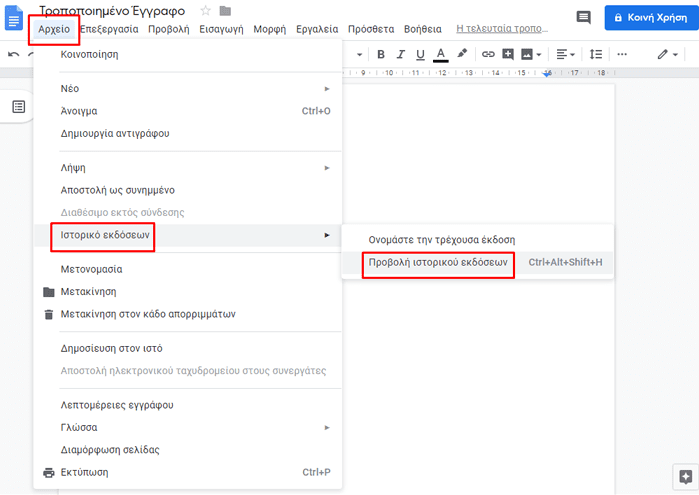Expand the Νέο submenu
This screenshot has width=699, height=495.
click(x=188, y=89)
